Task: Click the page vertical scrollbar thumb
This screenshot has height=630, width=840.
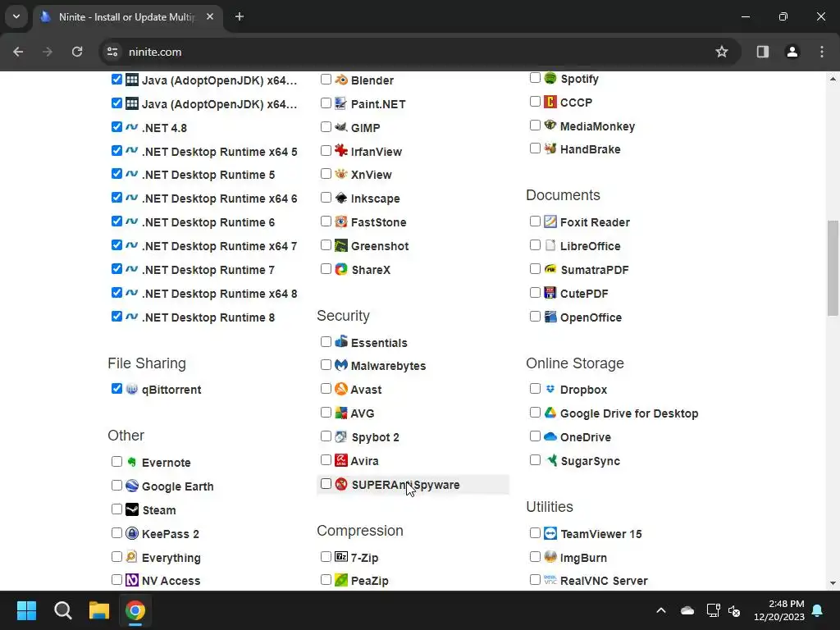Action: 833,268
